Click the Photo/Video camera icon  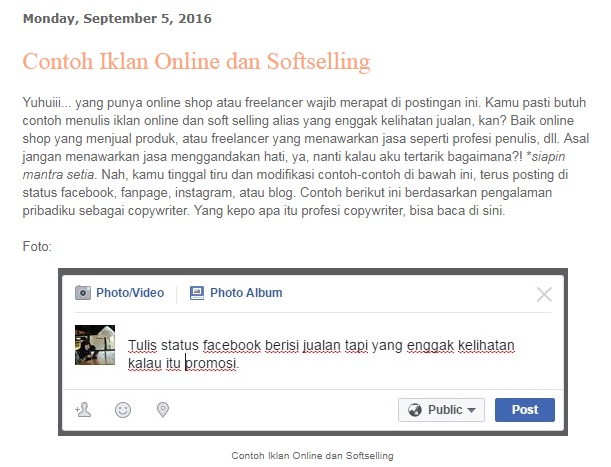click(x=83, y=293)
